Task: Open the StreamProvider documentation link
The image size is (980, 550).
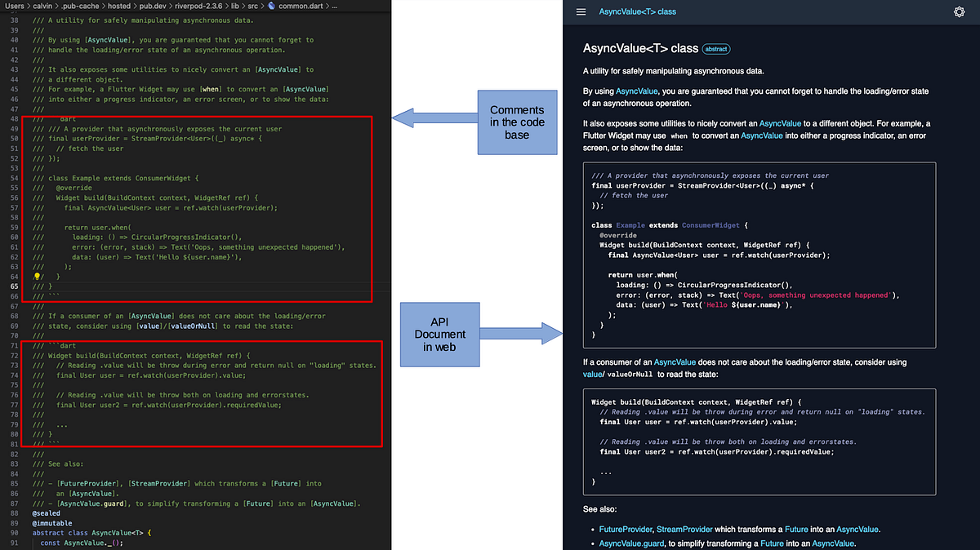Action: coord(684,529)
